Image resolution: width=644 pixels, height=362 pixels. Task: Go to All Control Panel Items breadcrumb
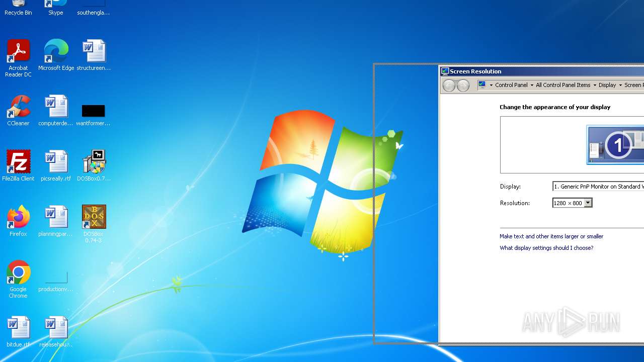pyautogui.click(x=563, y=85)
